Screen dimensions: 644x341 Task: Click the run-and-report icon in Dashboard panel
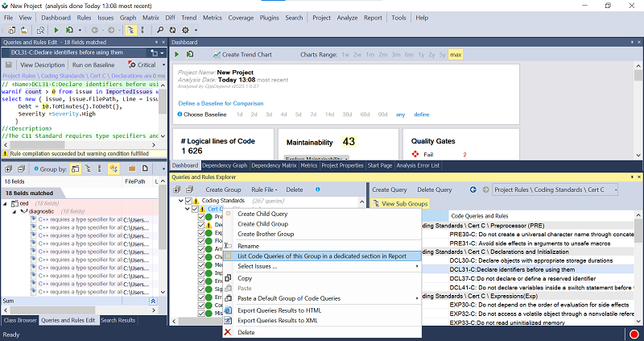(190, 54)
